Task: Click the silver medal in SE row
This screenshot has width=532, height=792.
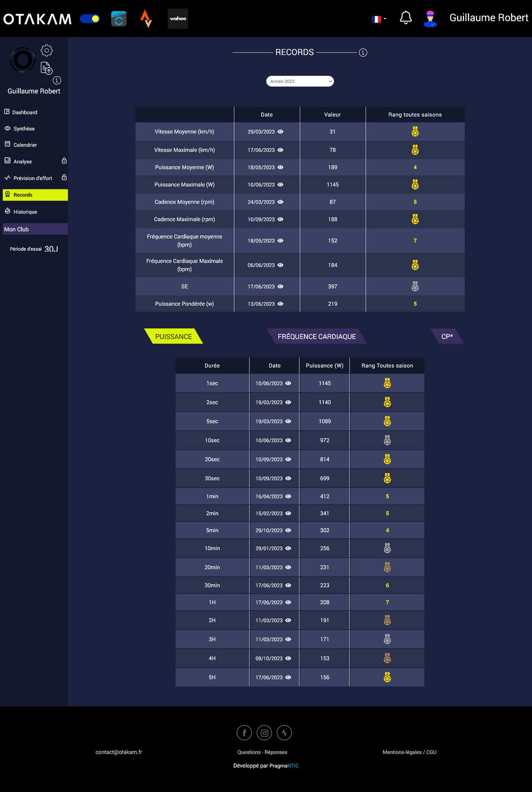Action: (415, 286)
